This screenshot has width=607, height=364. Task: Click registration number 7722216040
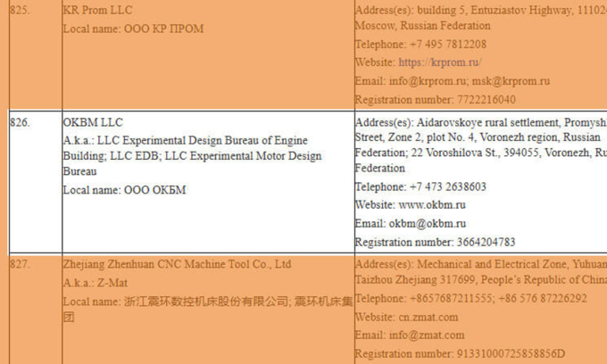click(x=483, y=100)
